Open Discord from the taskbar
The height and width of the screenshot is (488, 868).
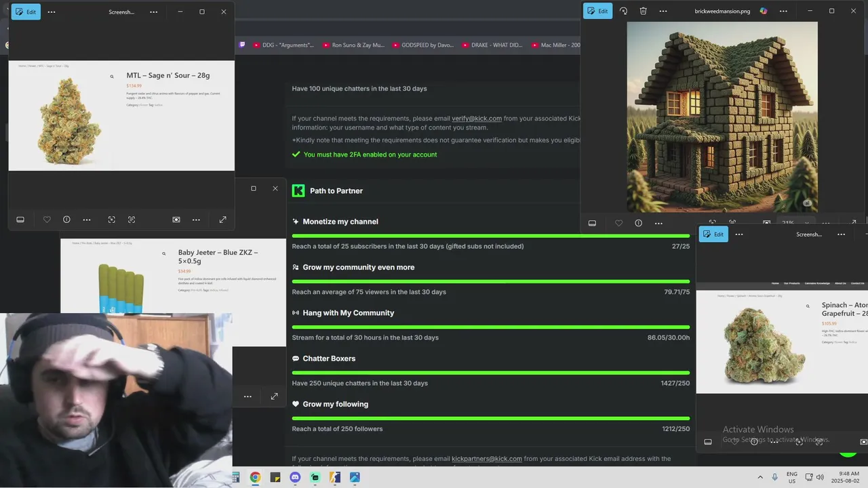(x=295, y=477)
